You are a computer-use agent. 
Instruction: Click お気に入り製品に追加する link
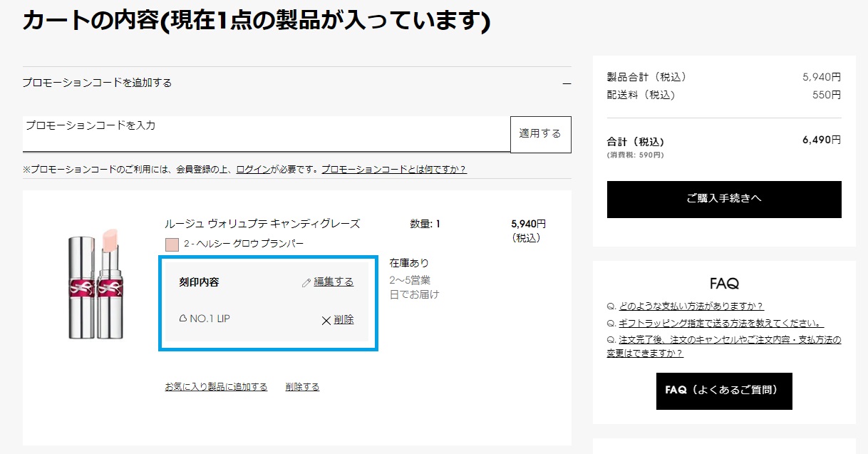pos(216,387)
